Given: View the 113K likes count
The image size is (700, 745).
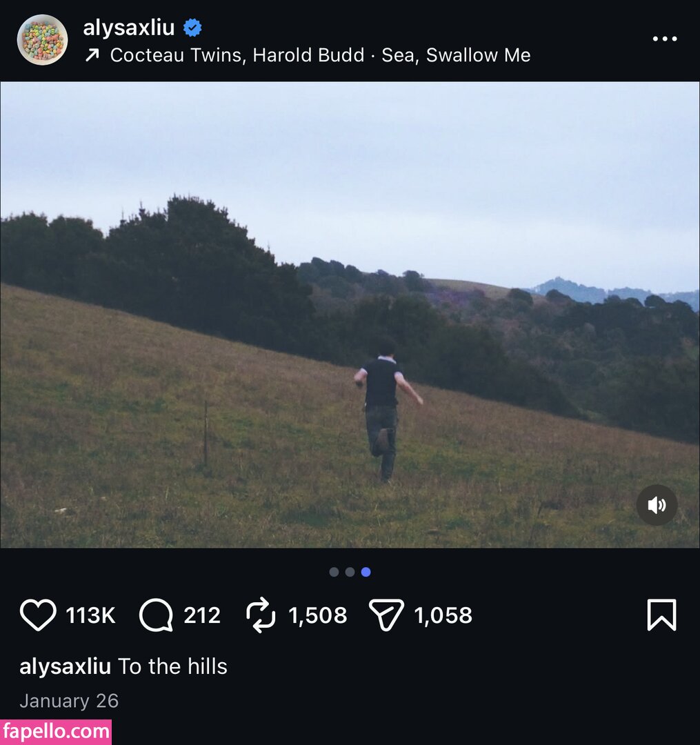Looking at the screenshot, I should coord(90,615).
